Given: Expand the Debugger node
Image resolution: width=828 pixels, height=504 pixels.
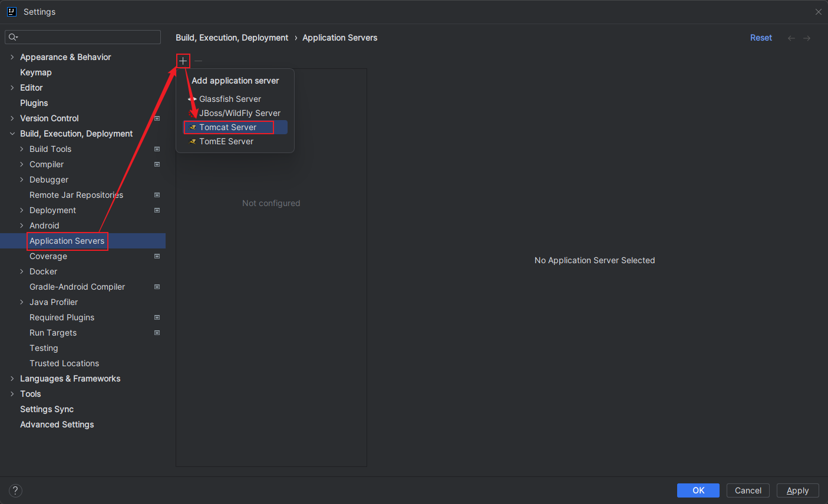Looking at the screenshot, I should [21, 180].
